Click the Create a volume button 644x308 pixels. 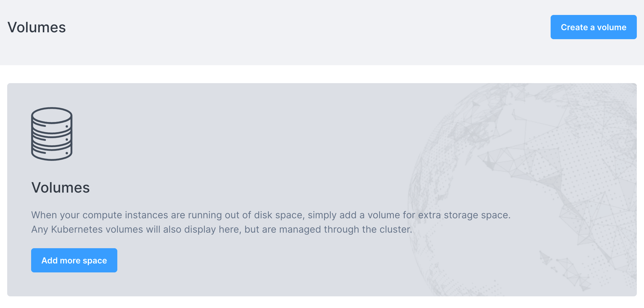click(593, 27)
